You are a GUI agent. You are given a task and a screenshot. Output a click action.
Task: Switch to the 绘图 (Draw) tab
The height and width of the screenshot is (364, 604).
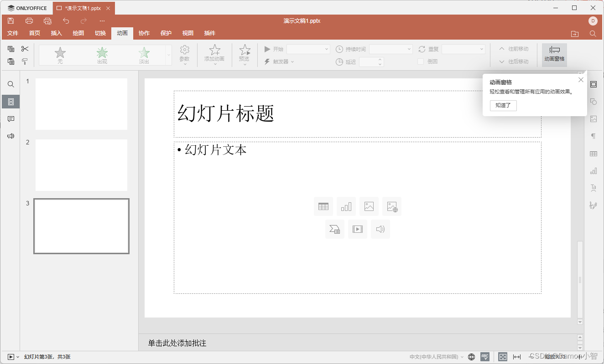coord(78,33)
